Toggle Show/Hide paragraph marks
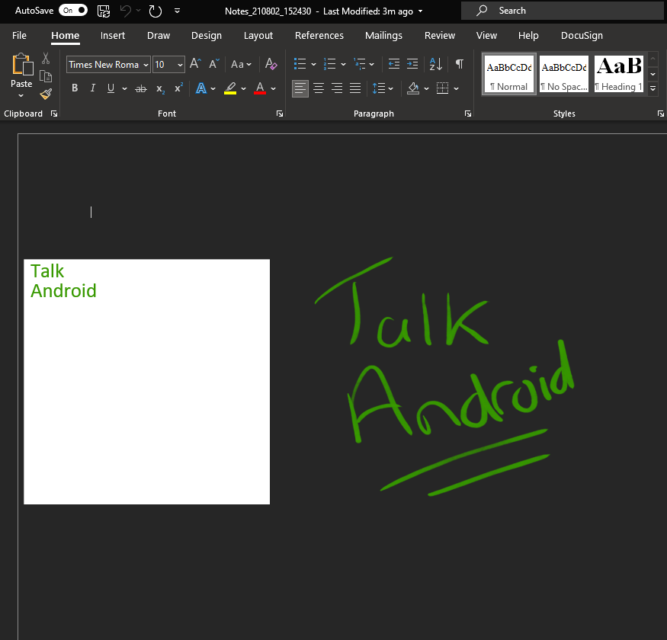 459,64
